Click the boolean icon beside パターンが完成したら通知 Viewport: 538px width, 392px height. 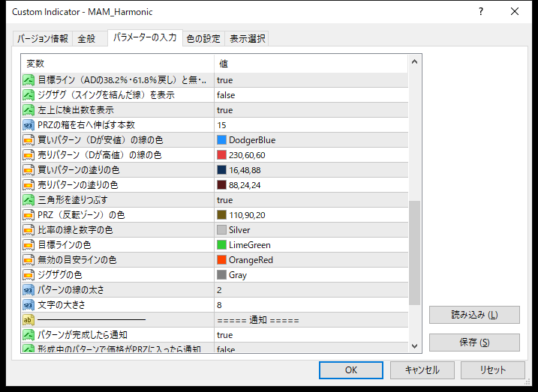[x=29, y=335]
